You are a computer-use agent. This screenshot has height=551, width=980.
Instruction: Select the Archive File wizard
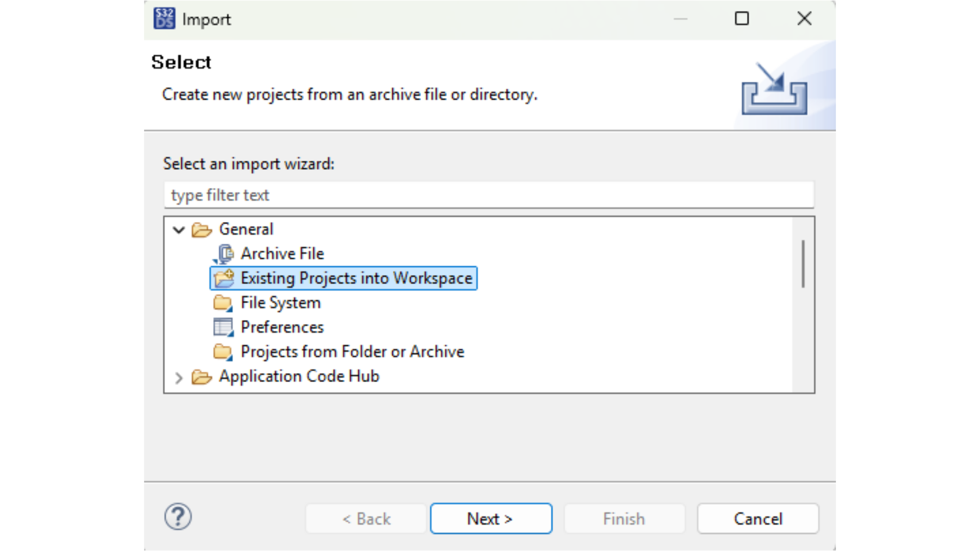[x=282, y=253]
